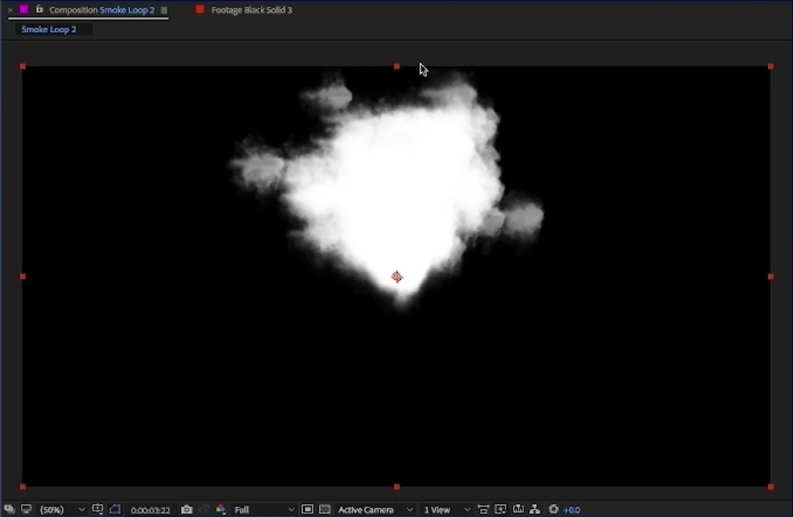The height and width of the screenshot is (517, 793).
Task: Toggle the viewer lock on the Composition tab
Action: tap(39, 9)
